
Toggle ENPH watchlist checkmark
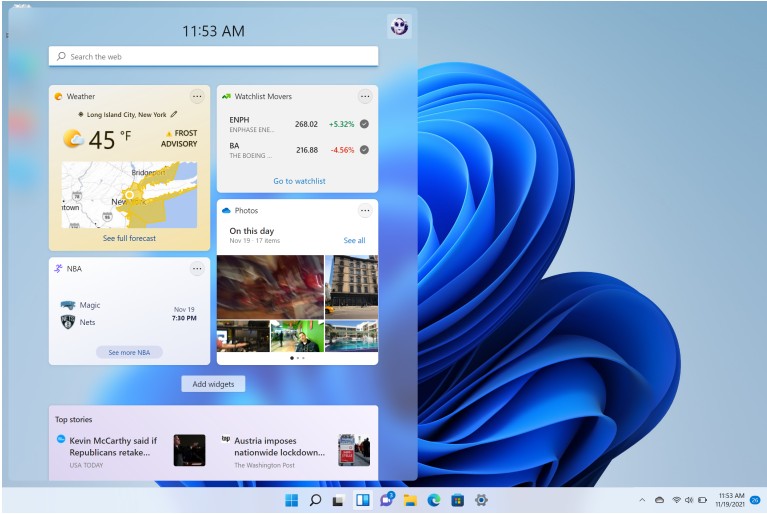pos(364,124)
